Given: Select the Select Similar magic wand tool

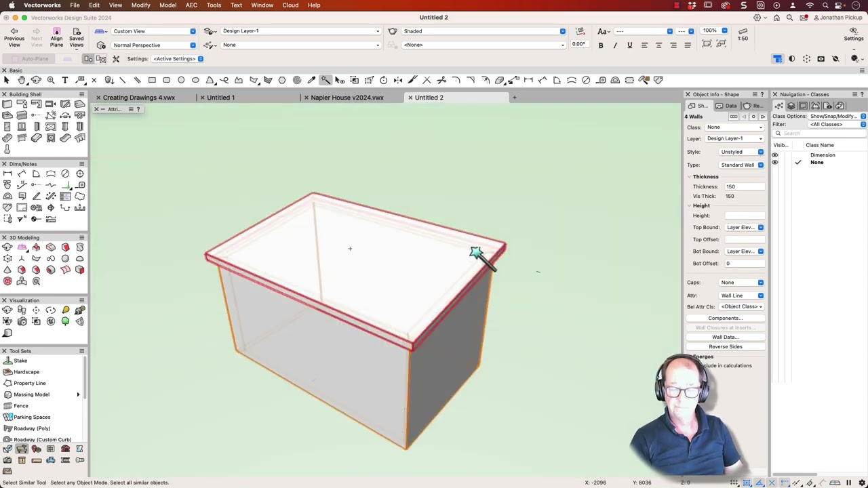Looking at the screenshot, I should [x=325, y=80].
